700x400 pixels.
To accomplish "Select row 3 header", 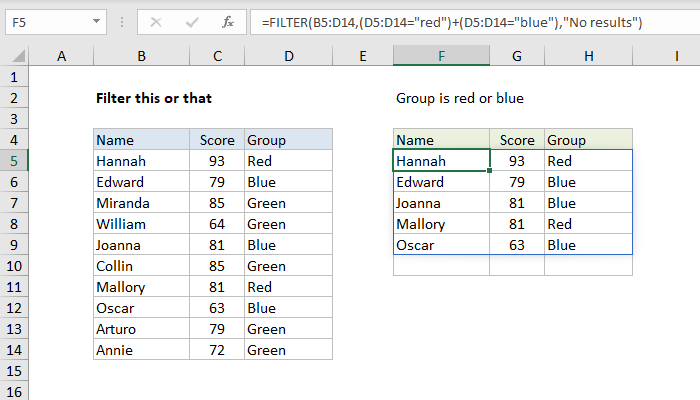I will [14, 119].
